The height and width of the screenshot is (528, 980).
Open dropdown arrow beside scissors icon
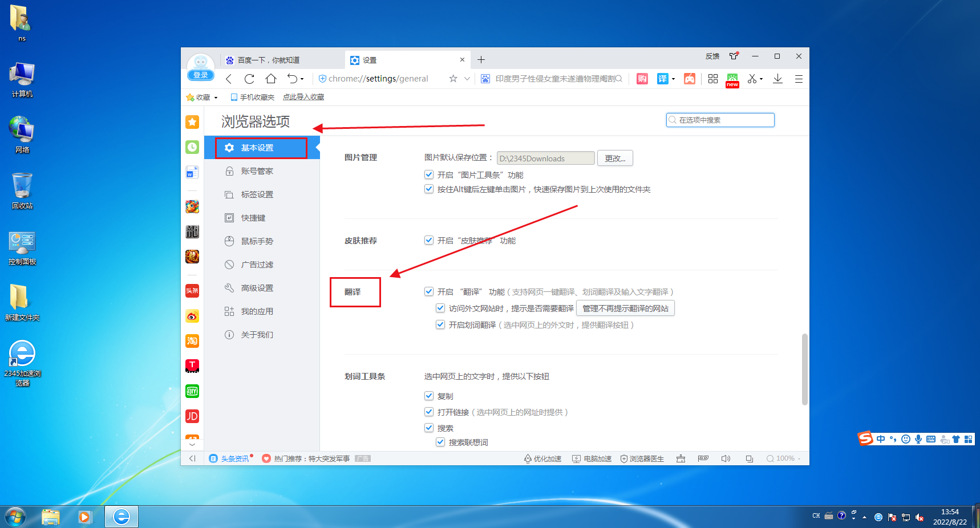click(x=762, y=79)
